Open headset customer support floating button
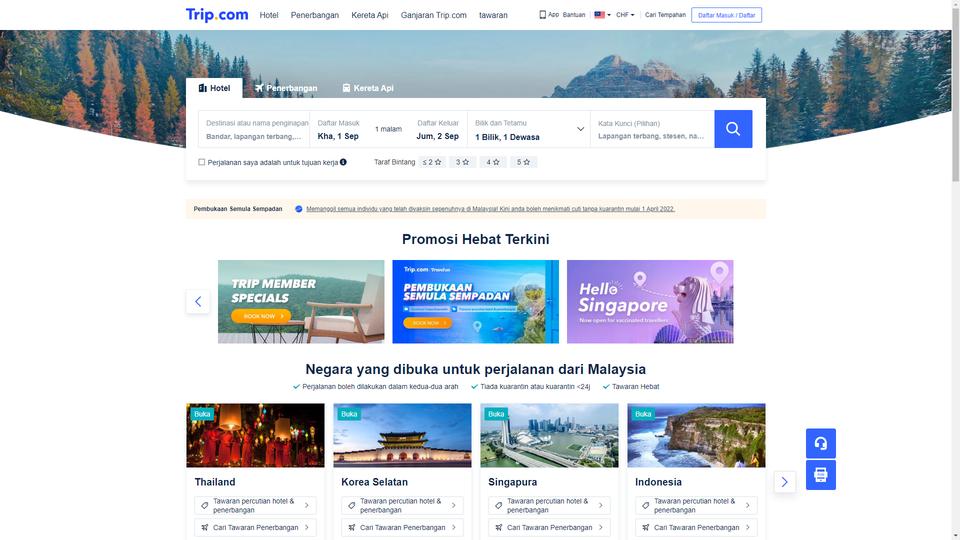Viewport: 960px width, 540px height. point(820,443)
